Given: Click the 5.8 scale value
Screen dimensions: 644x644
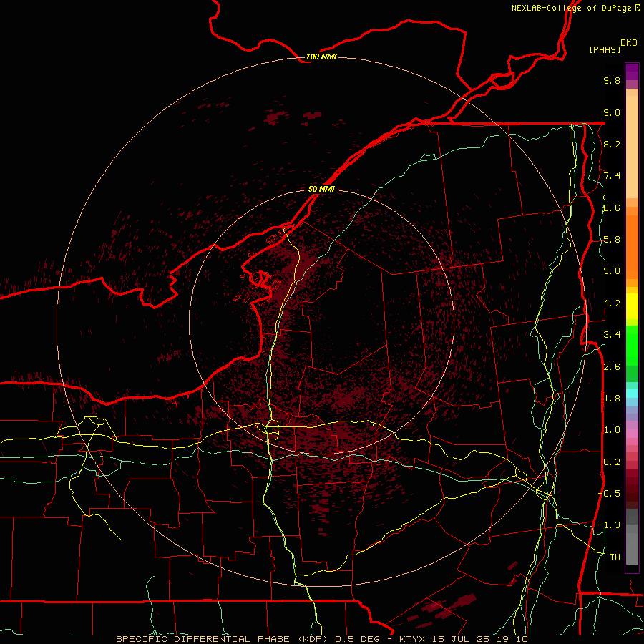Looking at the screenshot, I should pos(612,240).
